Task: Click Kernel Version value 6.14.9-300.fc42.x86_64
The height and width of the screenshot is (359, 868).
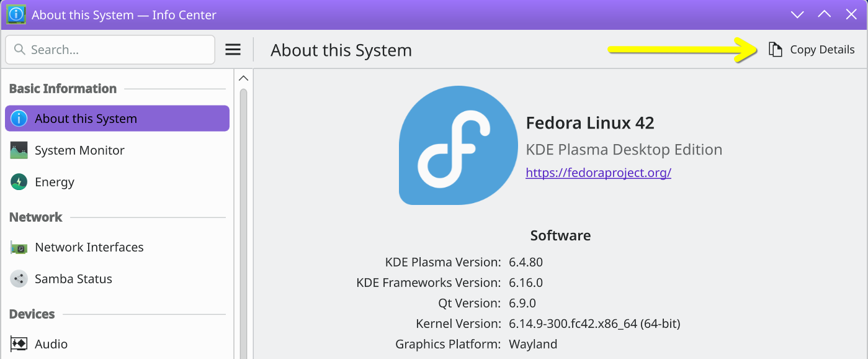Action: [x=594, y=324]
